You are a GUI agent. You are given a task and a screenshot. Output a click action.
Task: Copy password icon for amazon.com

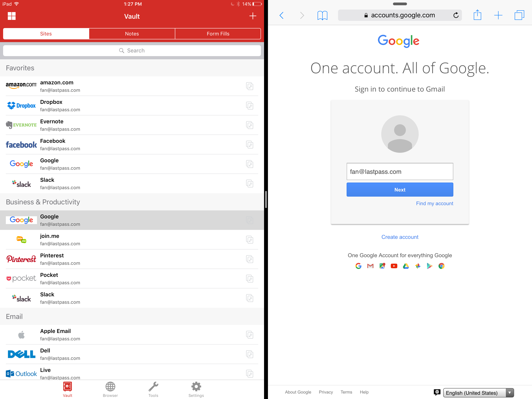(250, 86)
